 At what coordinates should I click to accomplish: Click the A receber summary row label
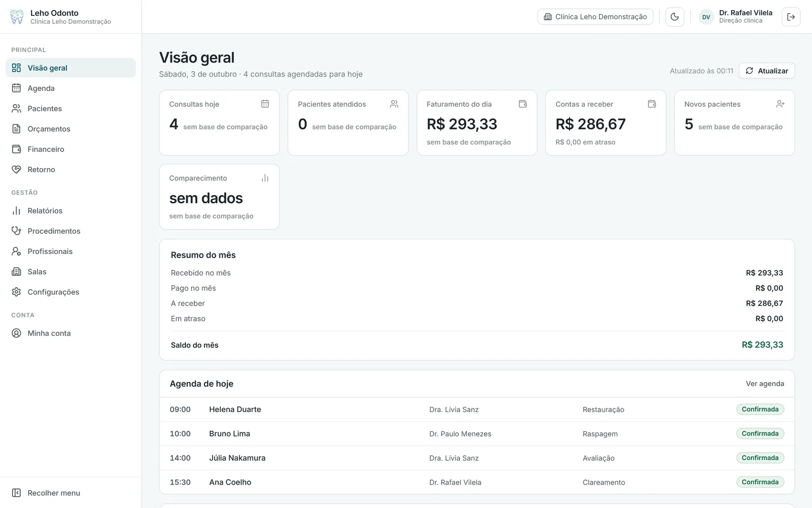(x=188, y=303)
